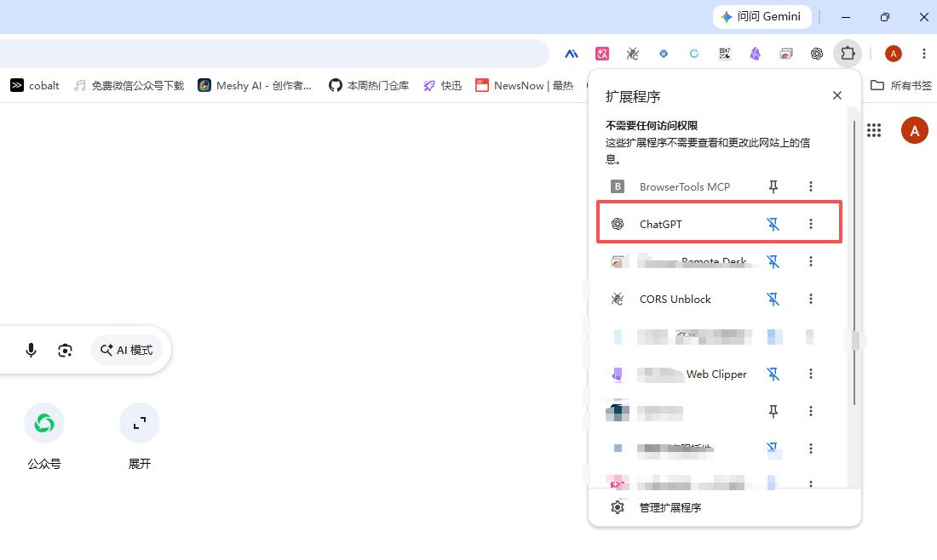Click the small profile avatar in the toolbar
Screen dimensions: 937x560
click(894, 54)
